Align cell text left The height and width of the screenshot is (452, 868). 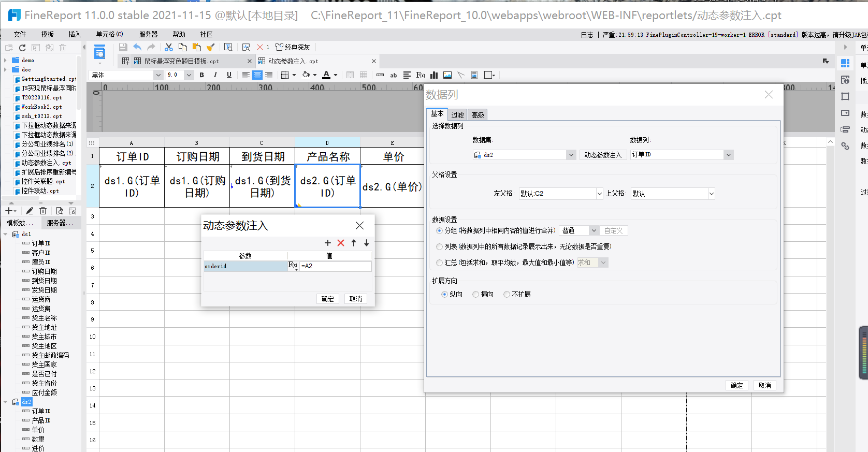tap(246, 75)
